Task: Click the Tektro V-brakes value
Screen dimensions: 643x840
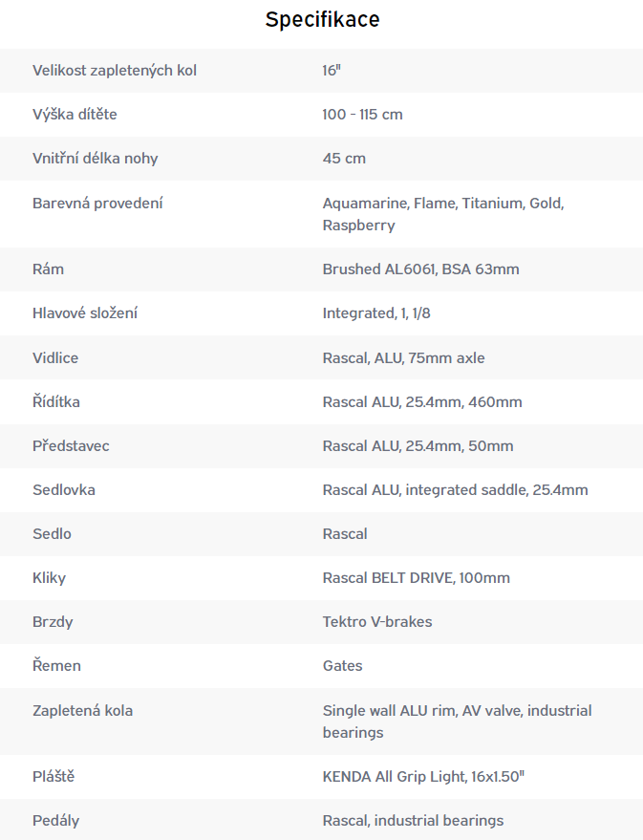Action: point(377,621)
